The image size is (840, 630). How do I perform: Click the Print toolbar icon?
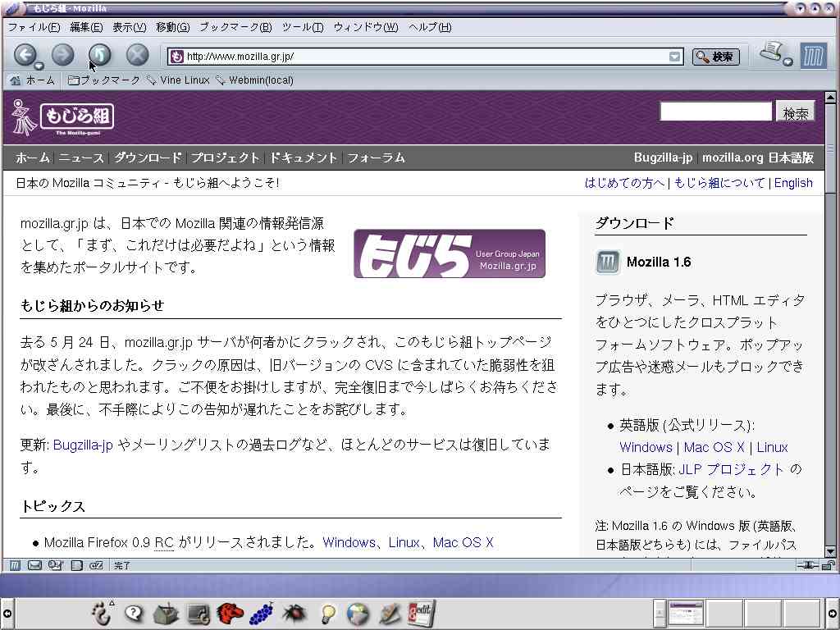click(x=771, y=53)
